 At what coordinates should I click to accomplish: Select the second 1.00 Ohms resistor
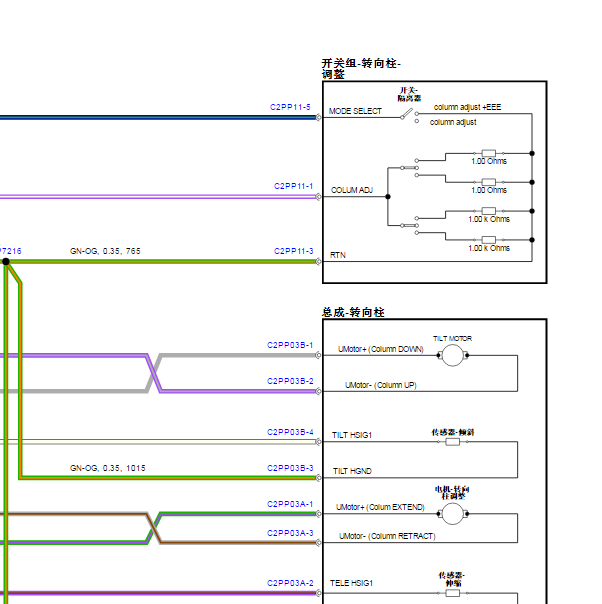click(489, 182)
